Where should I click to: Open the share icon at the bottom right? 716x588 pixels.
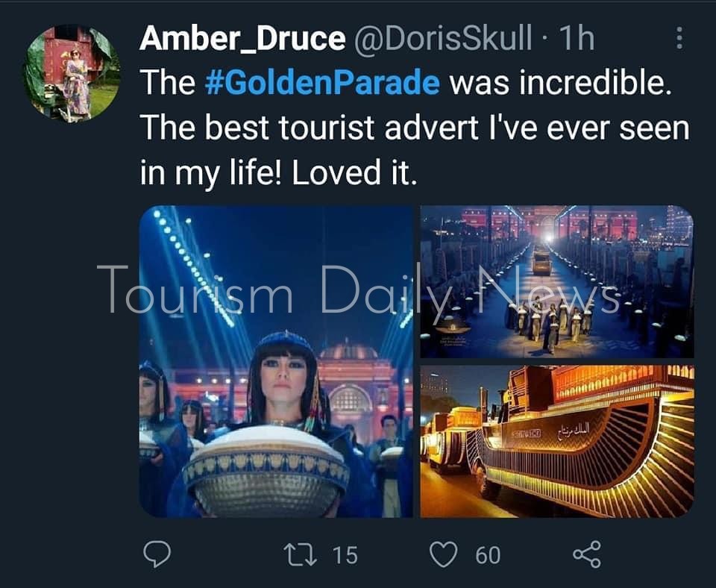click(x=587, y=554)
